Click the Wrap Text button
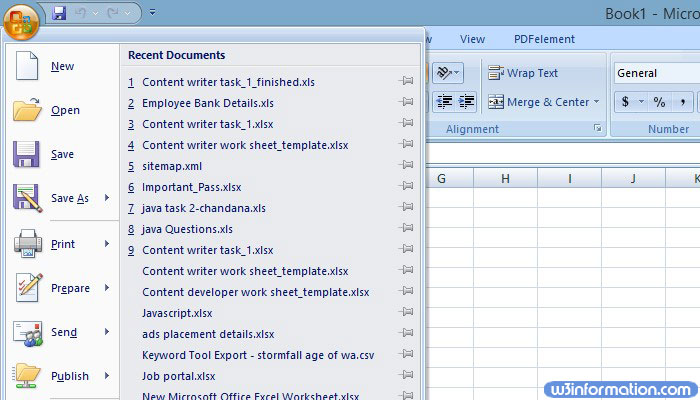The height and width of the screenshot is (400, 700). (523, 73)
